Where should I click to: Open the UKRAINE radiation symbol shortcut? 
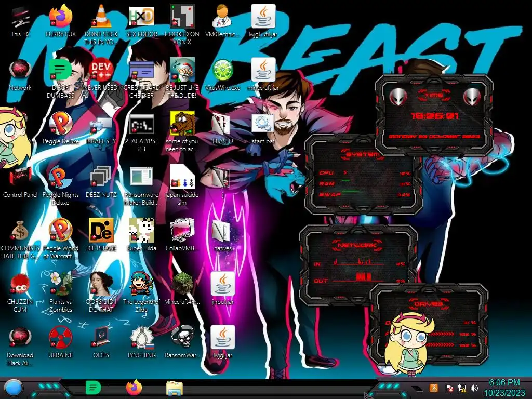pyautogui.click(x=60, y=343)
